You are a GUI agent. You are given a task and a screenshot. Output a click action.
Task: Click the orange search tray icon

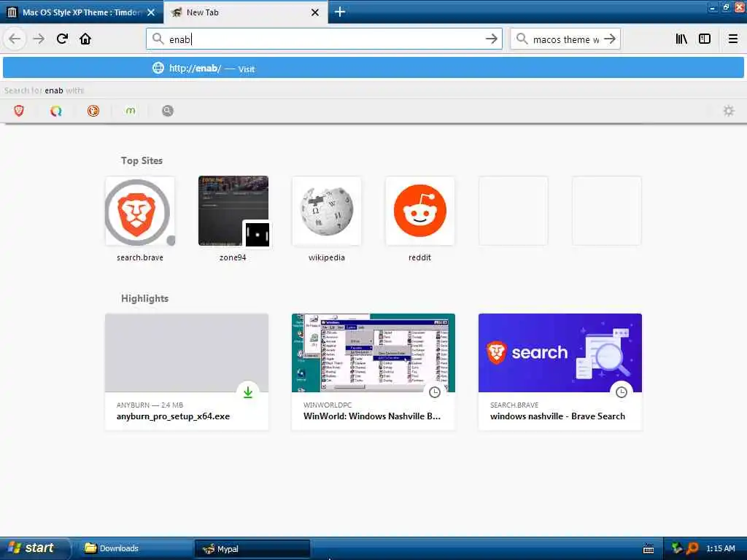coord(692,548)
